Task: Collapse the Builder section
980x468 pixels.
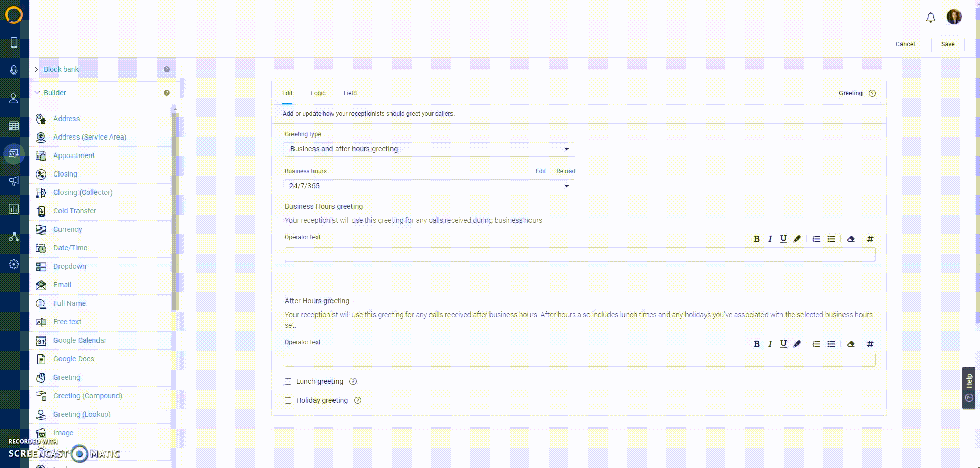Action: (54, 93)
